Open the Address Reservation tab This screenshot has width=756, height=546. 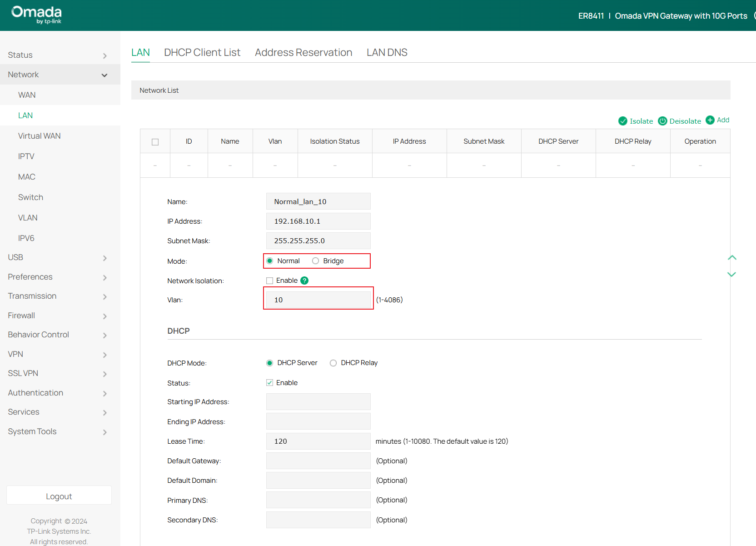click(x=303, y=52)
